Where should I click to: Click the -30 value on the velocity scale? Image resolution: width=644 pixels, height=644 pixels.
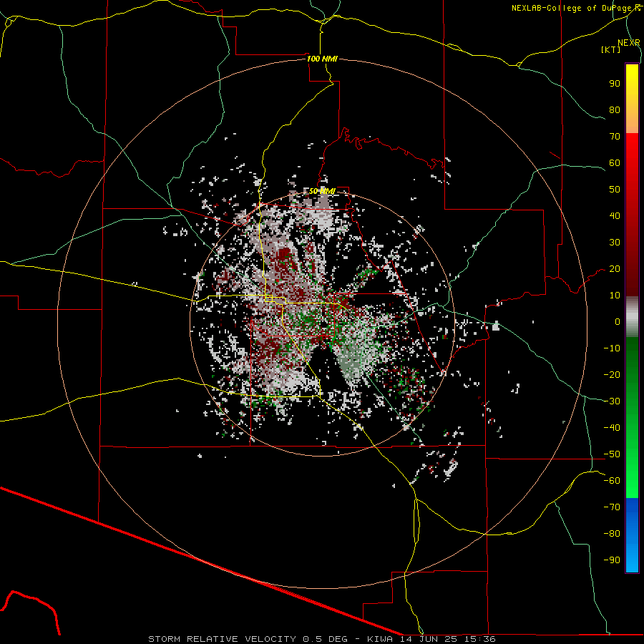(x=612, y=401)
